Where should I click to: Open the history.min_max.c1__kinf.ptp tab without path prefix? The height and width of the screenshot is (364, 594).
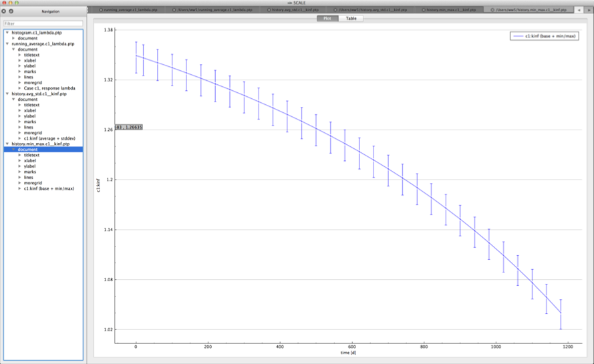click(450, 11)
